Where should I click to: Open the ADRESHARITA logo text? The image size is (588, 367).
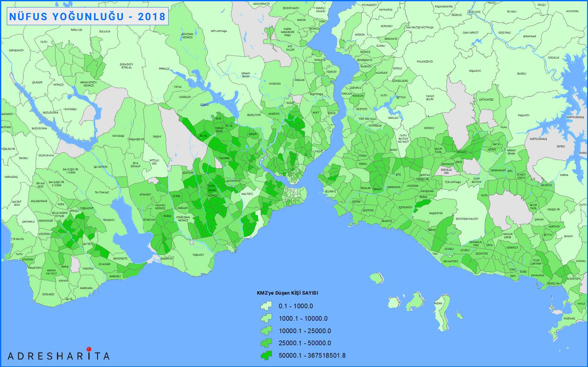[x=58, y=356]
